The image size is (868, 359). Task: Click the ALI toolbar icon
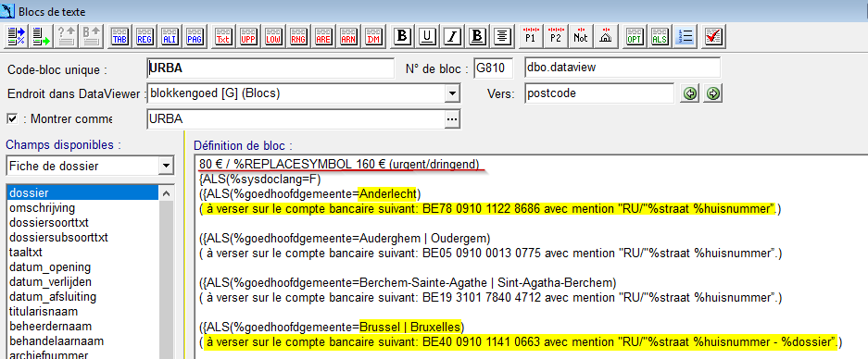170,36
